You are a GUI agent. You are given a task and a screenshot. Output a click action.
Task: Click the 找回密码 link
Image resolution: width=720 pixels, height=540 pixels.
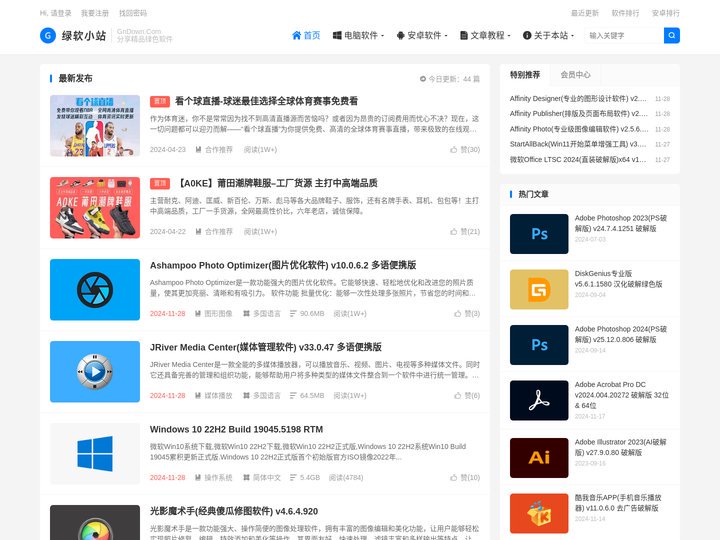[133, 13]
